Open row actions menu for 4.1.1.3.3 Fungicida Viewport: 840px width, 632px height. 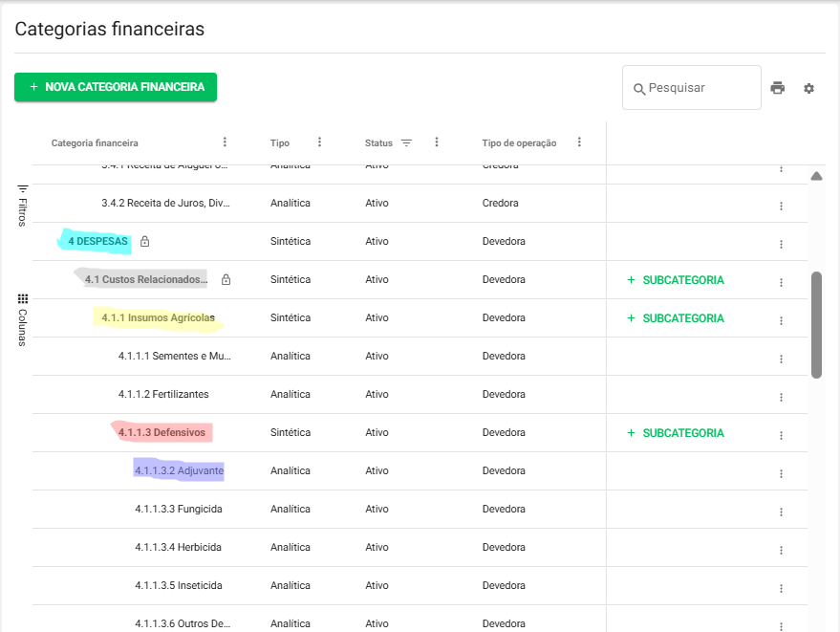coord(781,512)
